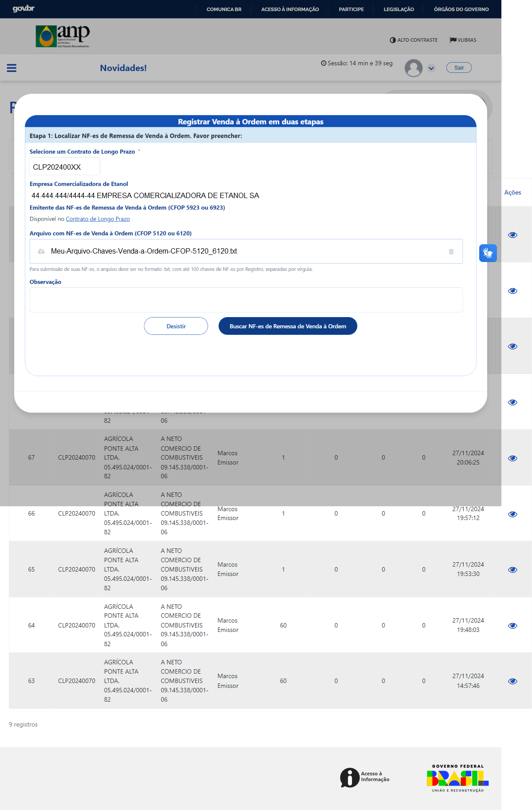View record 67 with the eye icon

(x=512, y=458)
